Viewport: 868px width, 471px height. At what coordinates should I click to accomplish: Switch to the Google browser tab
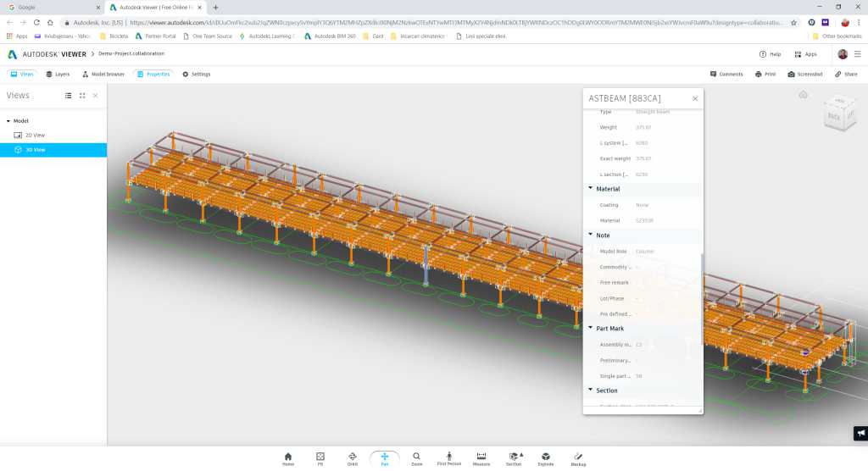pyautogui.click(x=53, y=7)
